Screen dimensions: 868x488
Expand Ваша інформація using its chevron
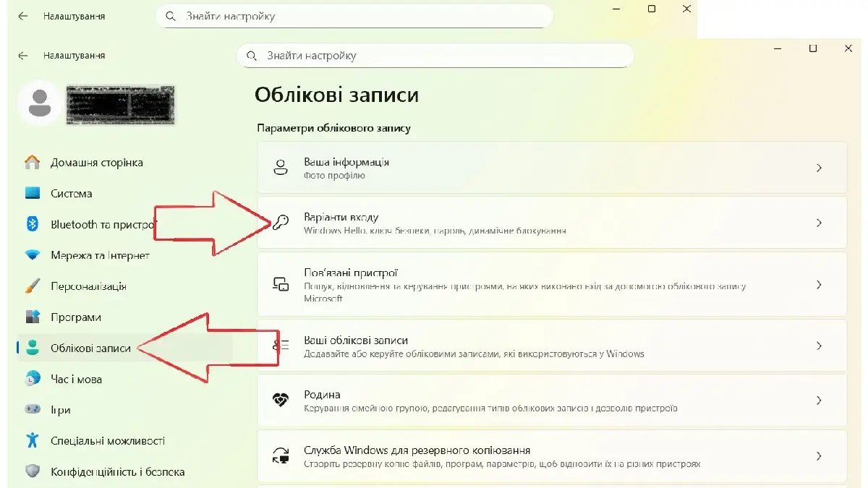click(x=819, y=168)
